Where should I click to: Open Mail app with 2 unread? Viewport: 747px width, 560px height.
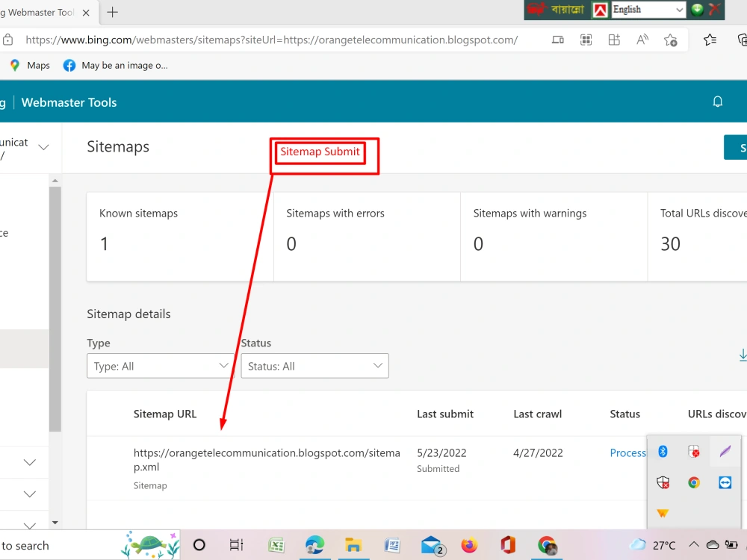click(x=433, y=546)
